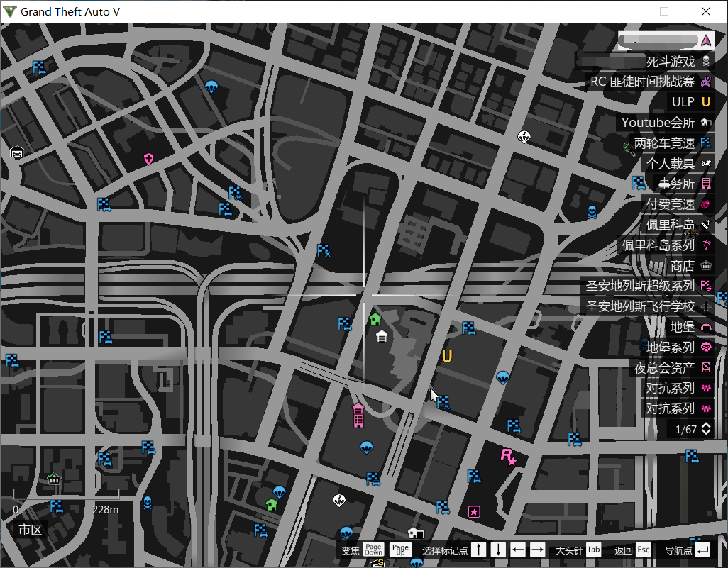Select 地堡系列 in the legend
This screenshot has width=728, height=568.
point(678,347)
